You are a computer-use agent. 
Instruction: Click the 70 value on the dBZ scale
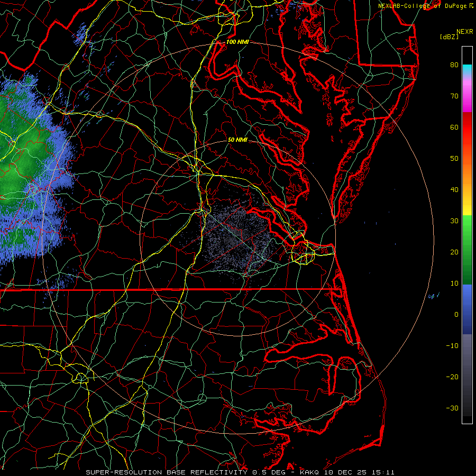point(454,96)
